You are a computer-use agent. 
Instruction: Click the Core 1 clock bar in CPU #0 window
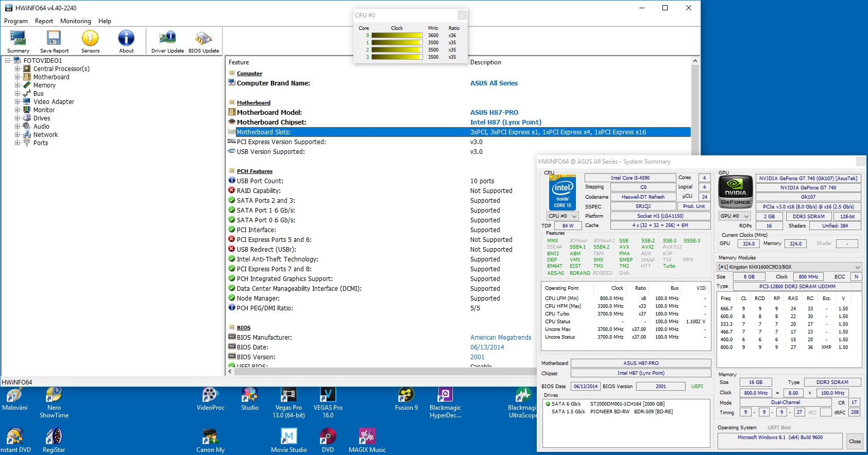[x=397, y=43]
